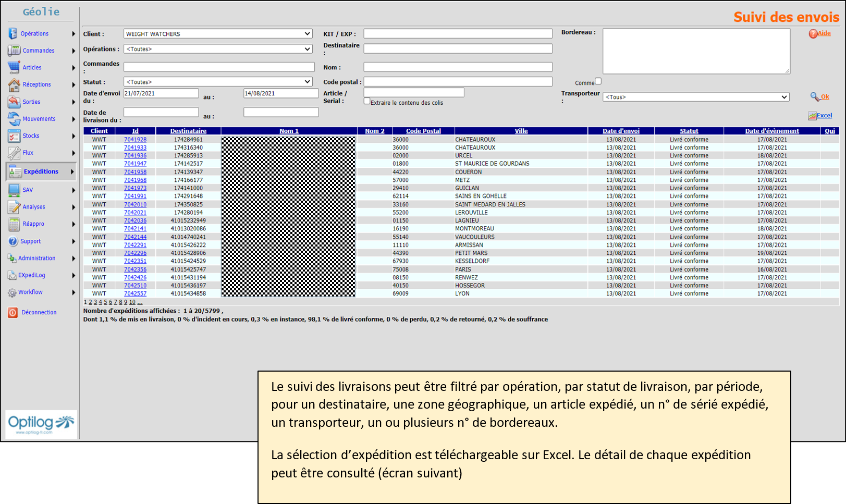
Task: Click the Administration icon in sidebar
Action: tap(12, 258)
